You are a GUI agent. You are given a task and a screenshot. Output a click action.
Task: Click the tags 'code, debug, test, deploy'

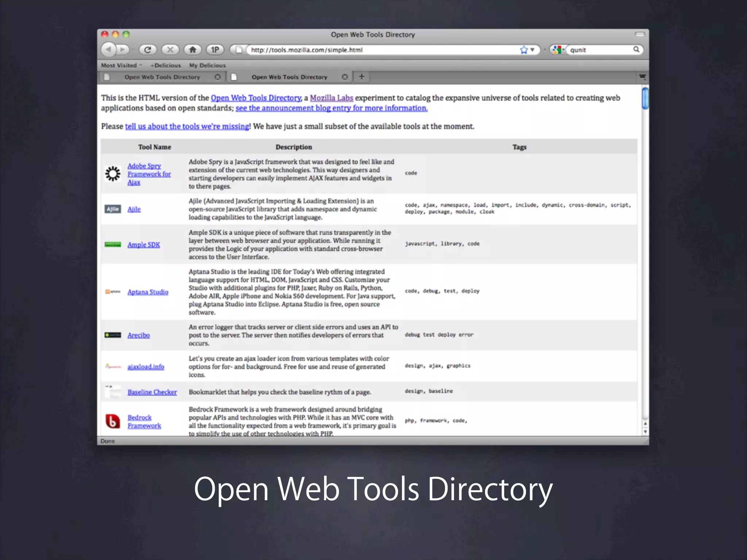tap(442, 291)
